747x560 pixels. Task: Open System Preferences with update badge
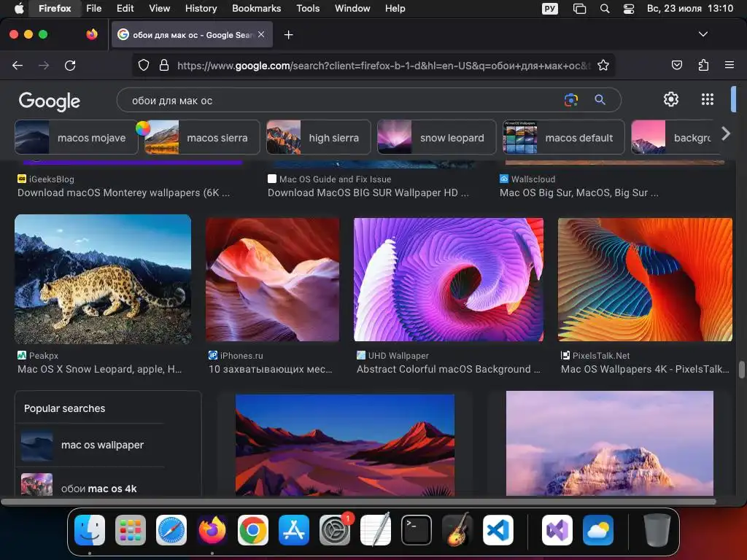tap(335, 530)
